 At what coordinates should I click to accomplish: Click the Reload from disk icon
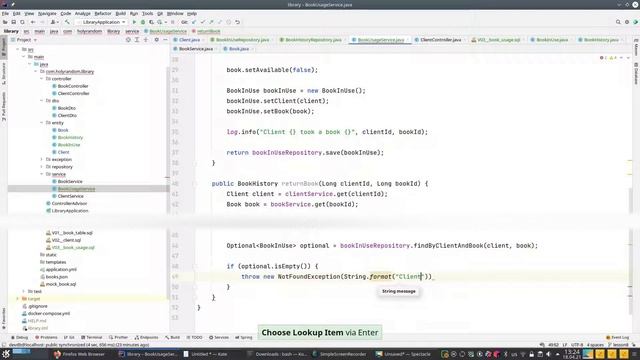point(22,22)
